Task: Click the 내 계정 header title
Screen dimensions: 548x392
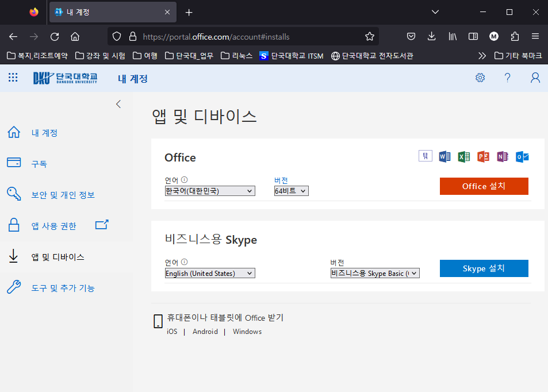Action: pos(133,79)
